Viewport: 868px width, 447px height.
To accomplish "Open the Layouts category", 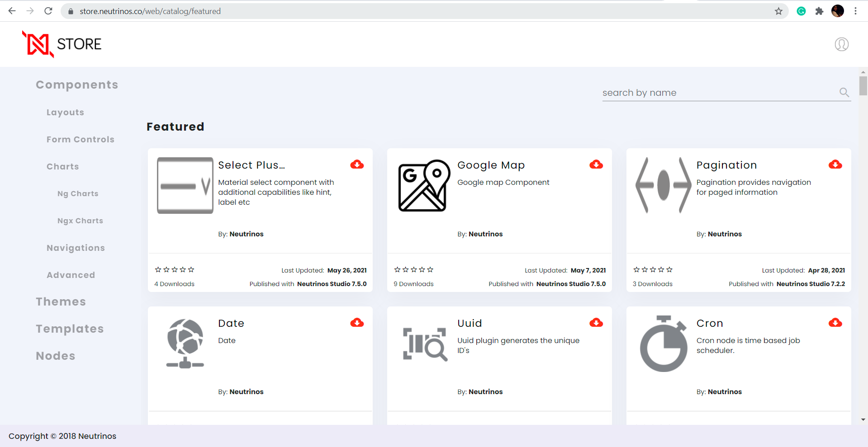I will tap(65, 113).
